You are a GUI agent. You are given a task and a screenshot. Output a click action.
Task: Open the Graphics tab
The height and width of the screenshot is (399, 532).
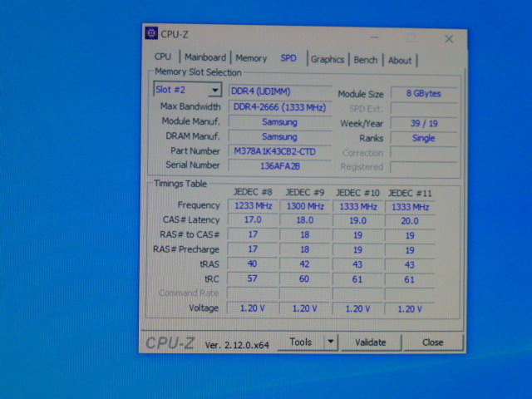pyautogui.click(x=328, y=59)
